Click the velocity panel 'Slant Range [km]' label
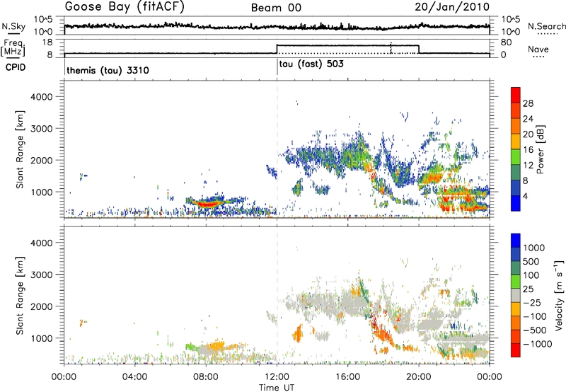The image size is (566, 392). (x=20, y=295)
